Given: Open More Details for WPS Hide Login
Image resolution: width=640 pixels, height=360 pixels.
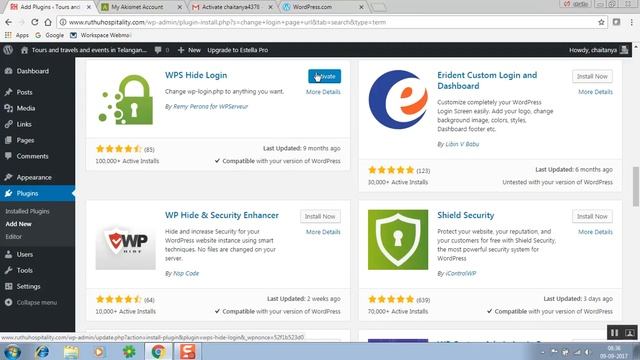Looking at the screenshot, I should [x=323, y=92].
